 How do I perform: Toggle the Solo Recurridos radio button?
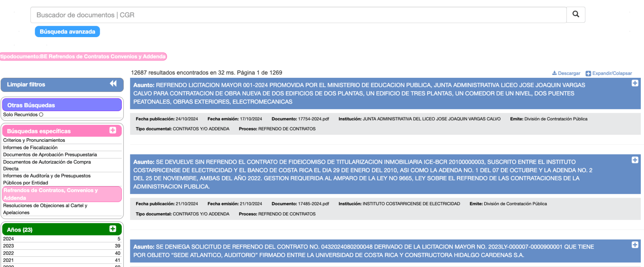41,115
